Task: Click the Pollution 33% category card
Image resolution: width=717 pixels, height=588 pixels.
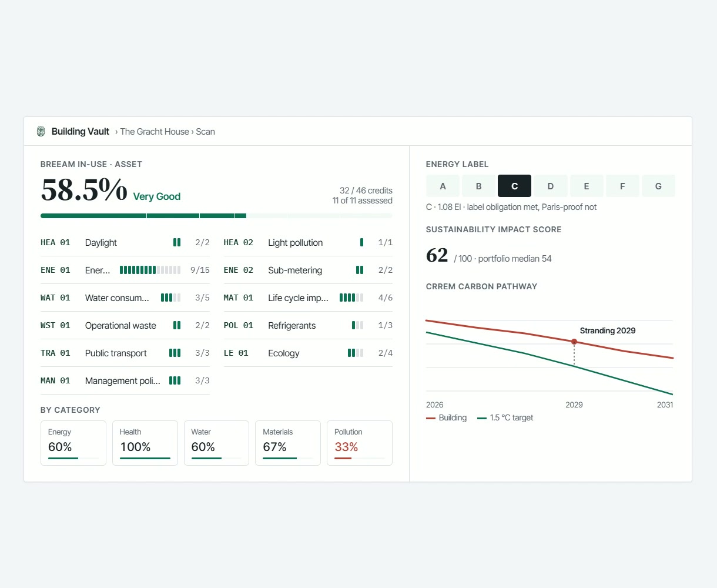Action: pyautogui.click(x=360, y=443)
